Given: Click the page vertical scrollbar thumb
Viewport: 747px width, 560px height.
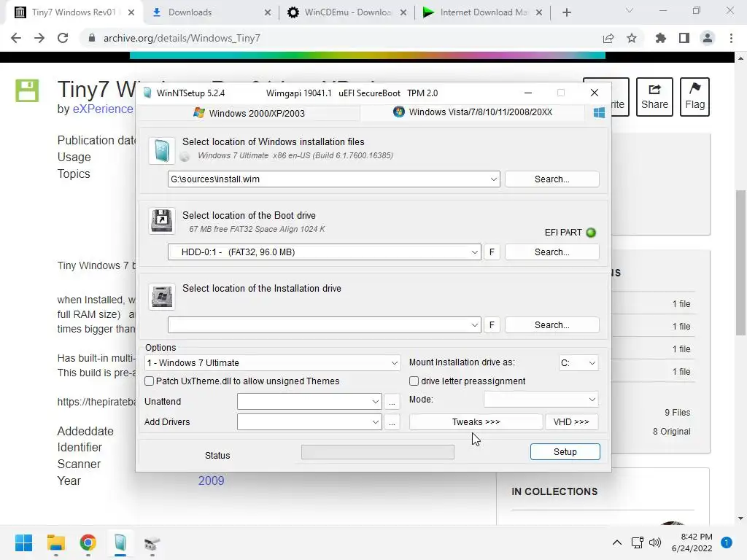Looking at the screenshot, I should 740,262.
